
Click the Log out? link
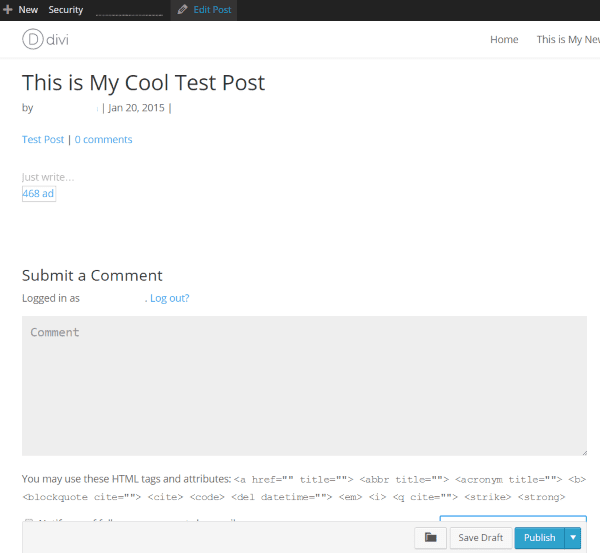pos(170,298)
